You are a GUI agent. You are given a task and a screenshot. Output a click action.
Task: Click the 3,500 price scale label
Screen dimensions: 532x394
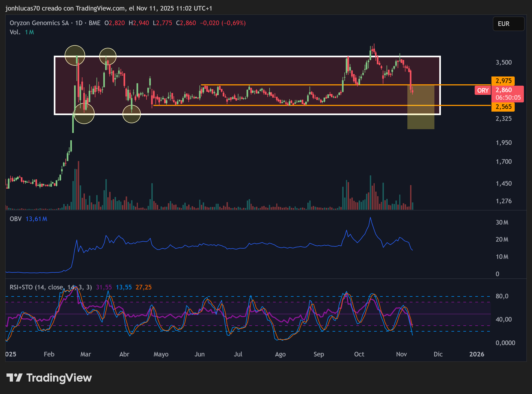[x=504, y=62]
